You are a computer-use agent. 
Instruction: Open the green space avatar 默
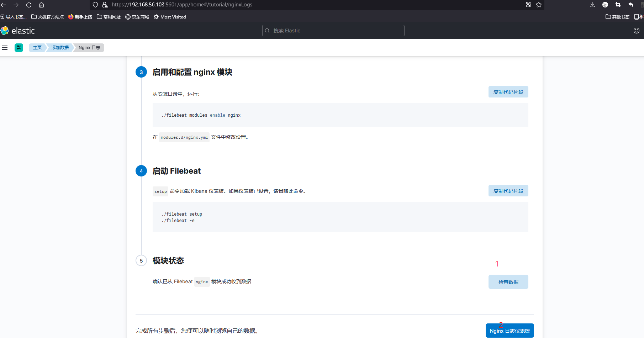tap(19, 48)
